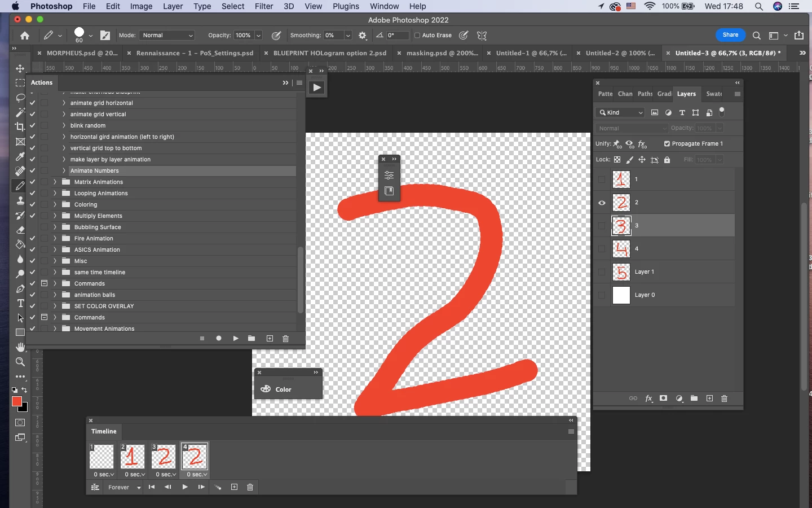Open the Timeline panel menu
Image resolution: width=812 pixels, height=508 pixels.
[571, 431]
